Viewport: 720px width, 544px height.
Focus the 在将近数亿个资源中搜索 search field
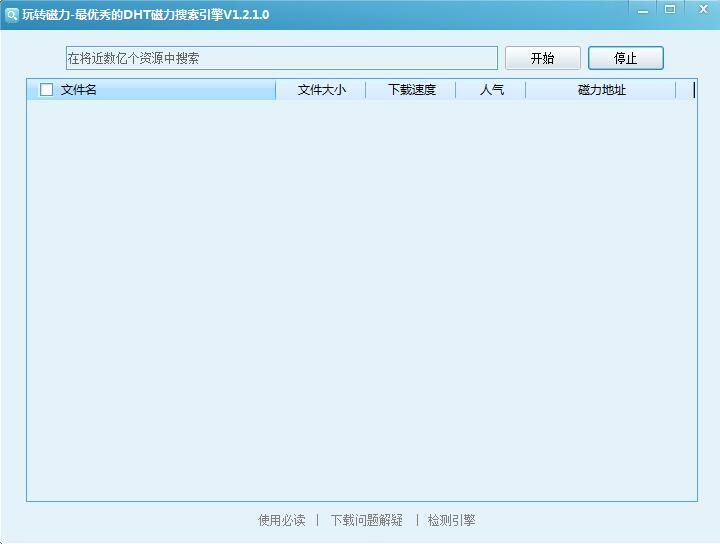(281, 58)
